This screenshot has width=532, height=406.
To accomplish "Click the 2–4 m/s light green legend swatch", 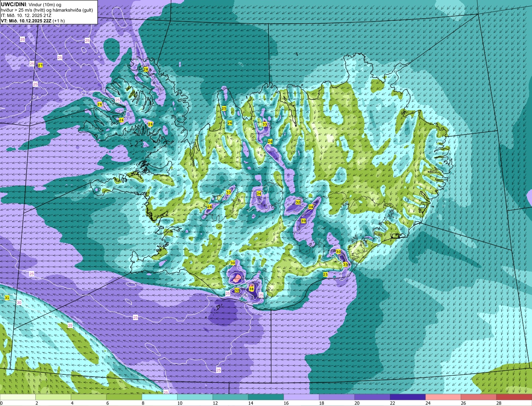I will [53, 397].
